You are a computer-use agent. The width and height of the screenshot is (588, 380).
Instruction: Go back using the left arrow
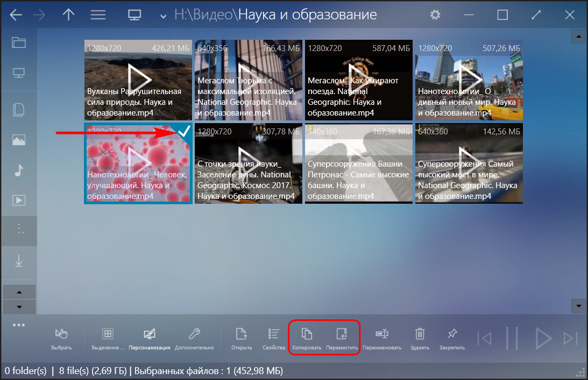(x=16, y=15)
